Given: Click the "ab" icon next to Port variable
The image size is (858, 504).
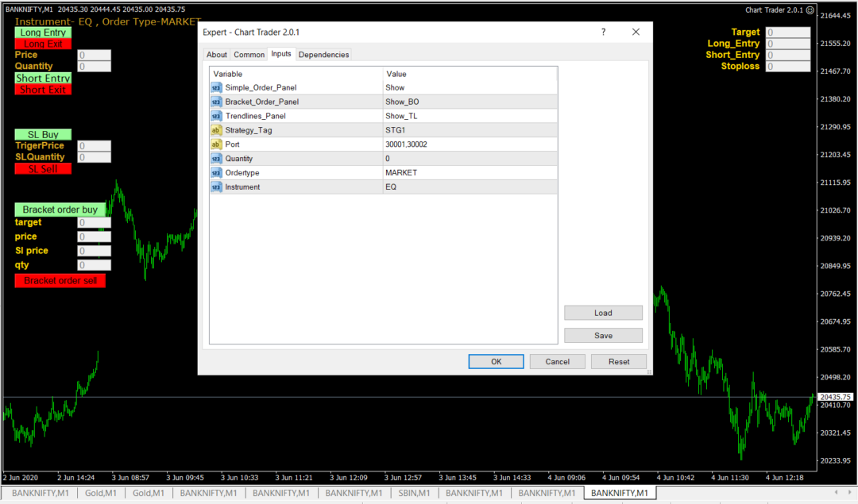Looking at the screenshot, I should (216, 144).
